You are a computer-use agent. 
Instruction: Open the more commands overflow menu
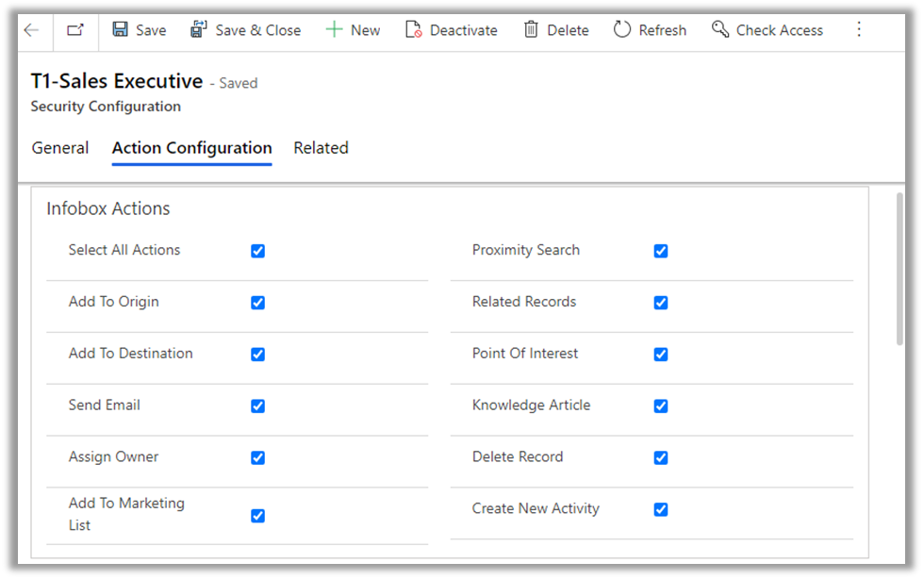[x=858, y=30]
